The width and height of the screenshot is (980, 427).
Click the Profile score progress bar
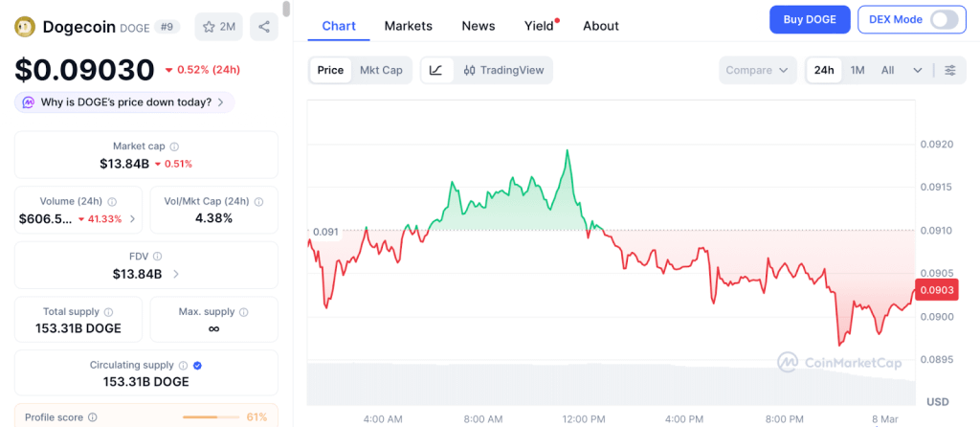point(212,417)
